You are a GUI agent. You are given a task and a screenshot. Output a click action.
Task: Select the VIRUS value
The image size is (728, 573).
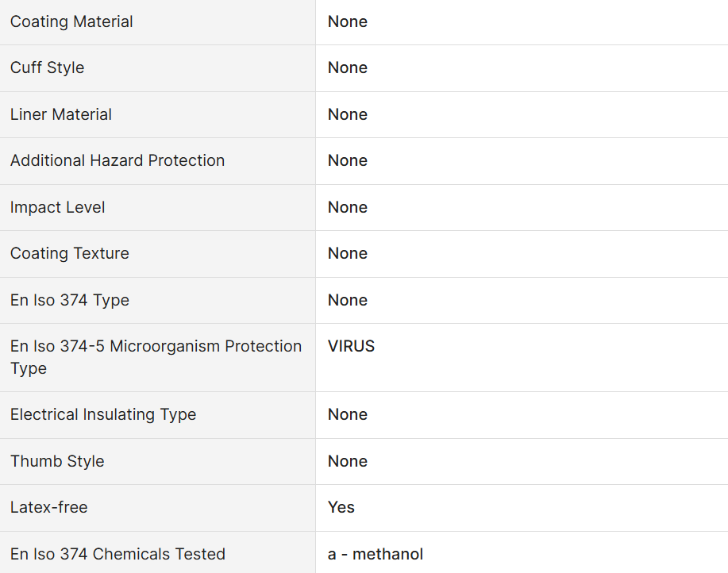[x=351, y=346]
